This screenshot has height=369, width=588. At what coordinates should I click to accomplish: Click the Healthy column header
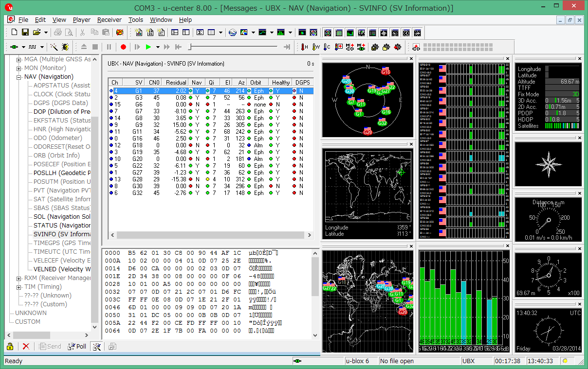(281, 83)
